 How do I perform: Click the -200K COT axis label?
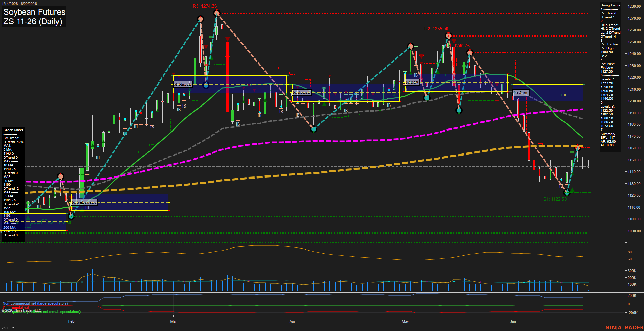[633, 313]
